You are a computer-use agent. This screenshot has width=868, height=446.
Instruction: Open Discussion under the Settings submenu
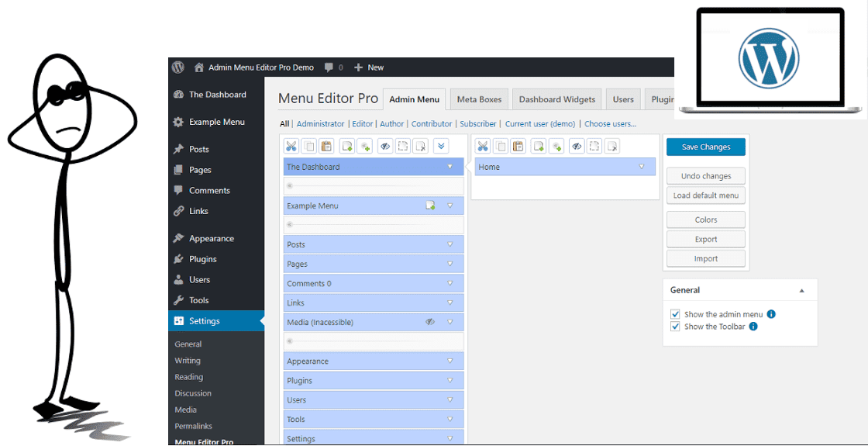[x=193, y=393]
